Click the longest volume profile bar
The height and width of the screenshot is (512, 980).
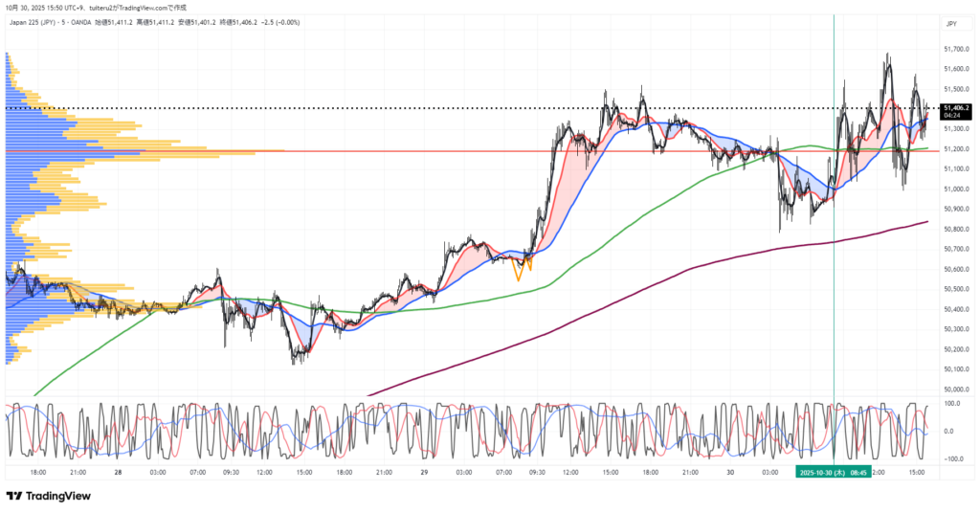(x=144, y=150)
